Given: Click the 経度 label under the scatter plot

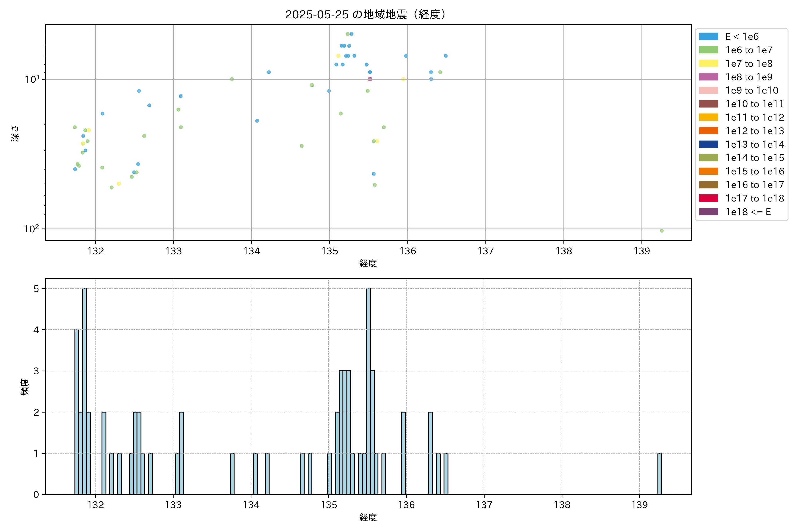Looking at the screenshot, I should [368, 263].
